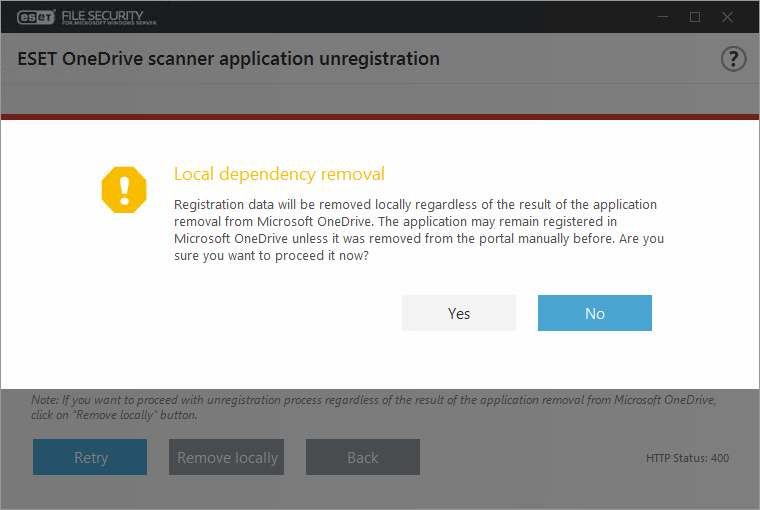This screenshot has width=760, height=510.
Task: Click the Yes button to confirm removal
Action: pyautogui.click(x=459, y=313)
